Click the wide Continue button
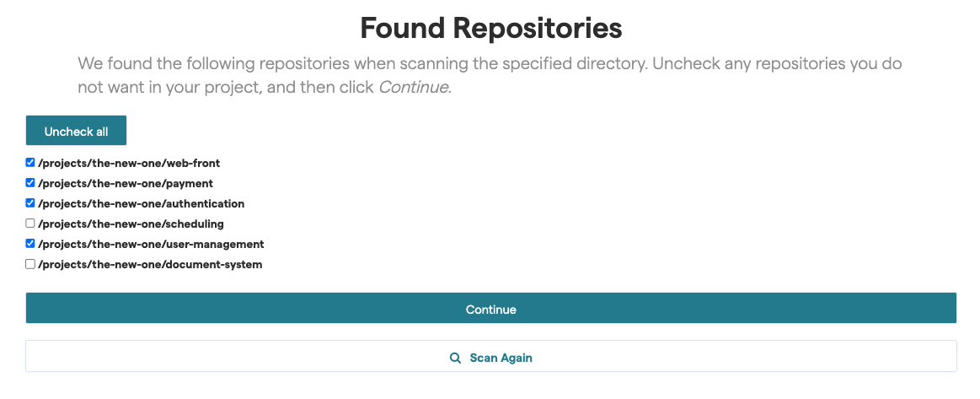 (490, 309)
